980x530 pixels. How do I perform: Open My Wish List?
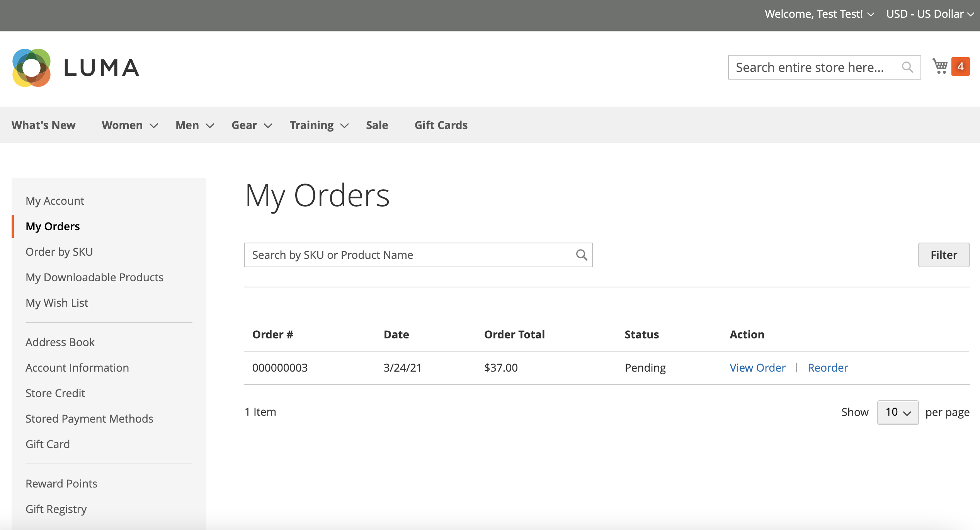point(57,303)
